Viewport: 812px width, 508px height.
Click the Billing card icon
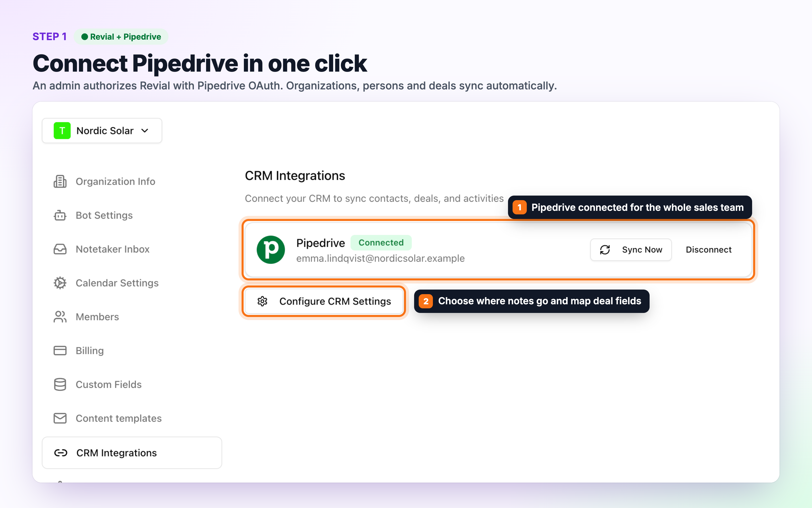(x=60, y=351)
